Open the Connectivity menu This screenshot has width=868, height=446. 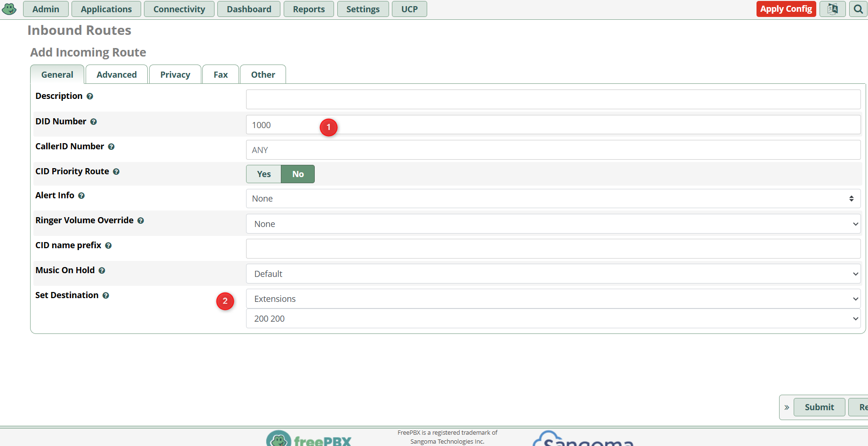pos(179,9)
